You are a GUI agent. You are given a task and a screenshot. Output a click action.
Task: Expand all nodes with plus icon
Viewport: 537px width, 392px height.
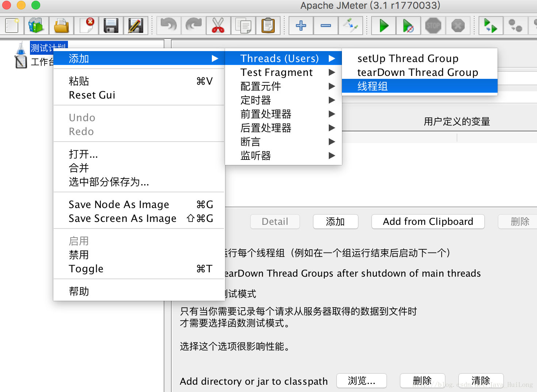301,26
